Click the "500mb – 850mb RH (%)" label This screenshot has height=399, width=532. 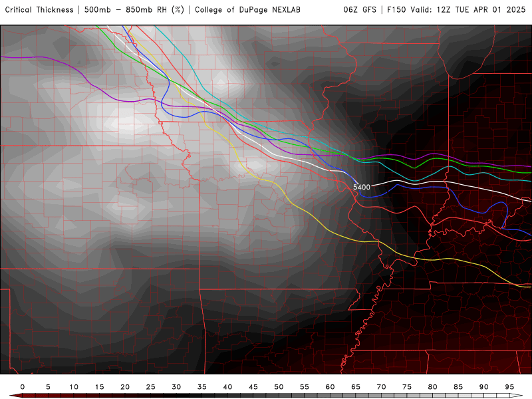pyautogui.click(x=134, y=10)
